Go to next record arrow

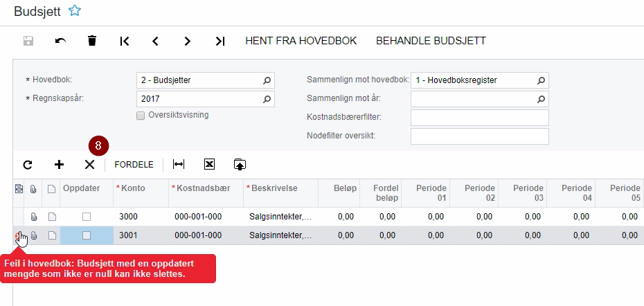(187, 41)
